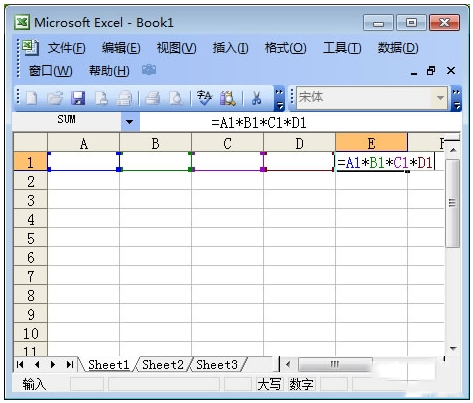This screenshot has height=403, width=473.
Task: Click 大写 indicator in status bar
Action: 269,384
